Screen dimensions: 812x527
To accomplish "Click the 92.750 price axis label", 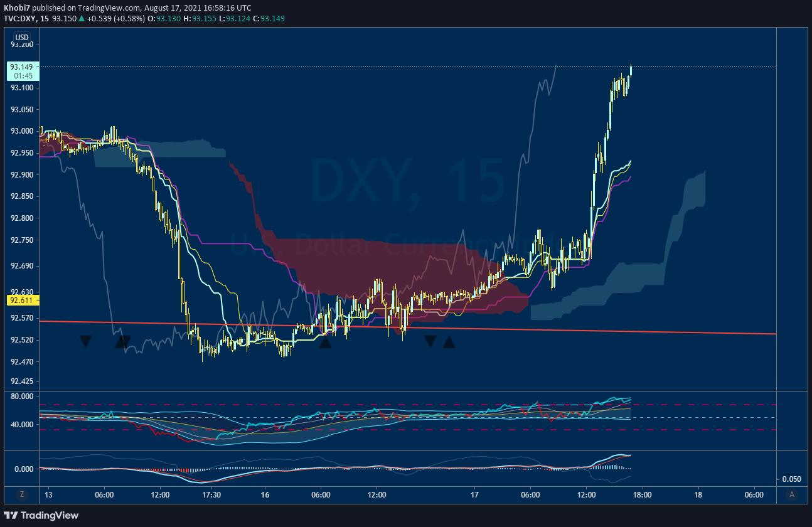I will click(22, 240).
